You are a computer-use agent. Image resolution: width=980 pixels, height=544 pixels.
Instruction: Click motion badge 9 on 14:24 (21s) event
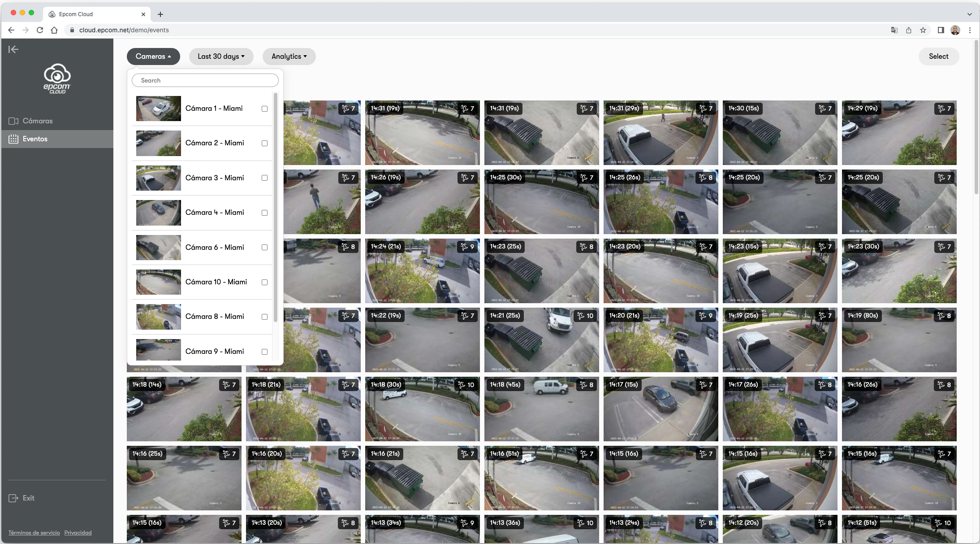(468, 247)
